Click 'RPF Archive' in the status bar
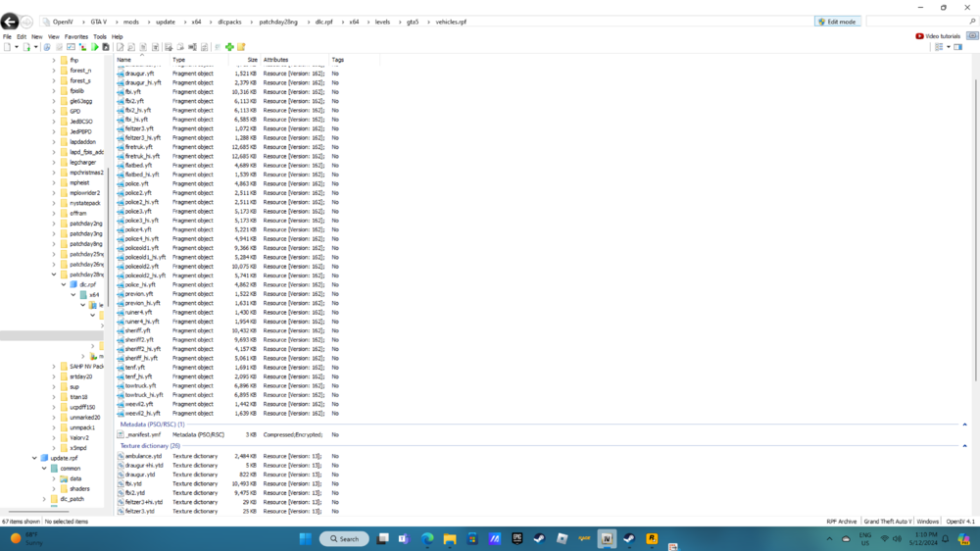980x551 pixels. click(x=841, y=522)
